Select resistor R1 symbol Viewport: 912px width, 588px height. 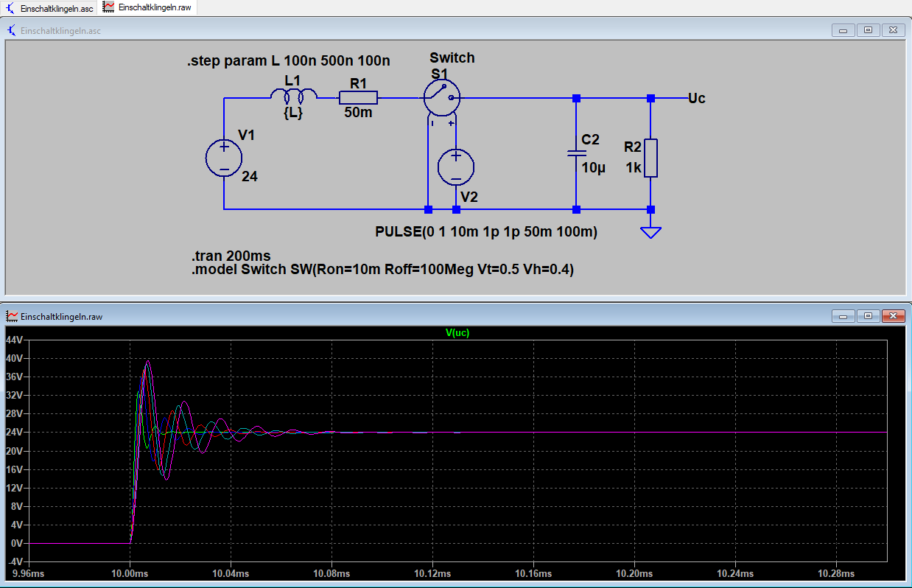point(359,97)
